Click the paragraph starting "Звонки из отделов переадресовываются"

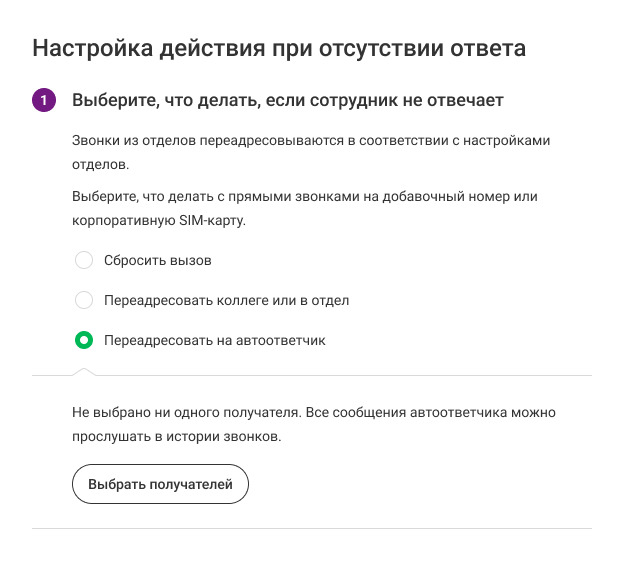(311, 152)
